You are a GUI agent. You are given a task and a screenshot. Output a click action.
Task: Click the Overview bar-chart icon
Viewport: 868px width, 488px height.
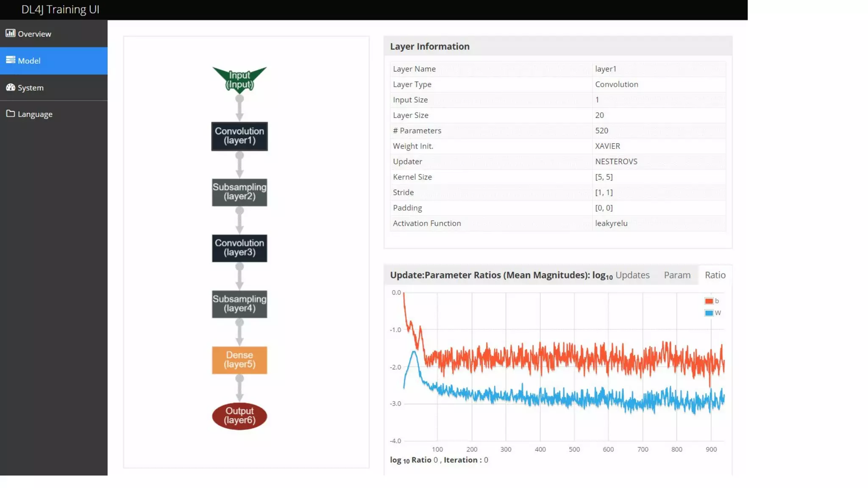[10, 33]
